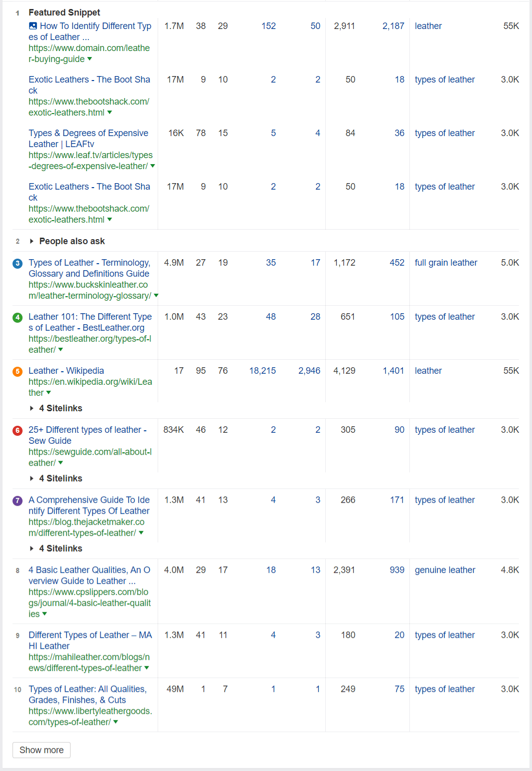Click the genuine leather keyword link
Screen dimensions: 532x771
click(x=444, y=570)
